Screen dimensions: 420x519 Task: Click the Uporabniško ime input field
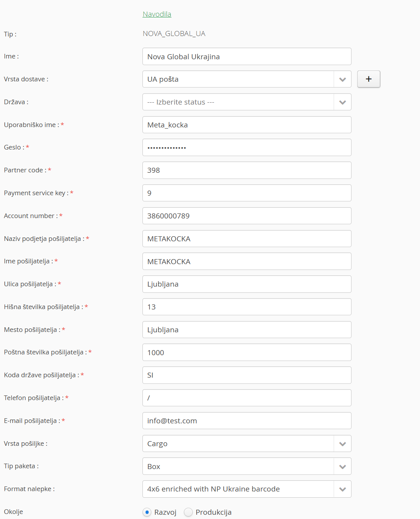pos(247,125)
